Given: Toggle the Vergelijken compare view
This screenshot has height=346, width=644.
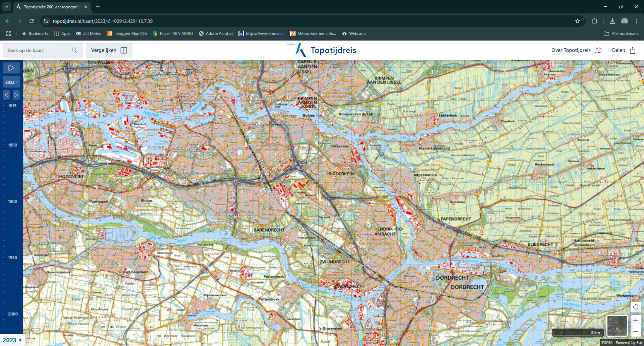Looking at the screenshot, I should pos(109,50).
